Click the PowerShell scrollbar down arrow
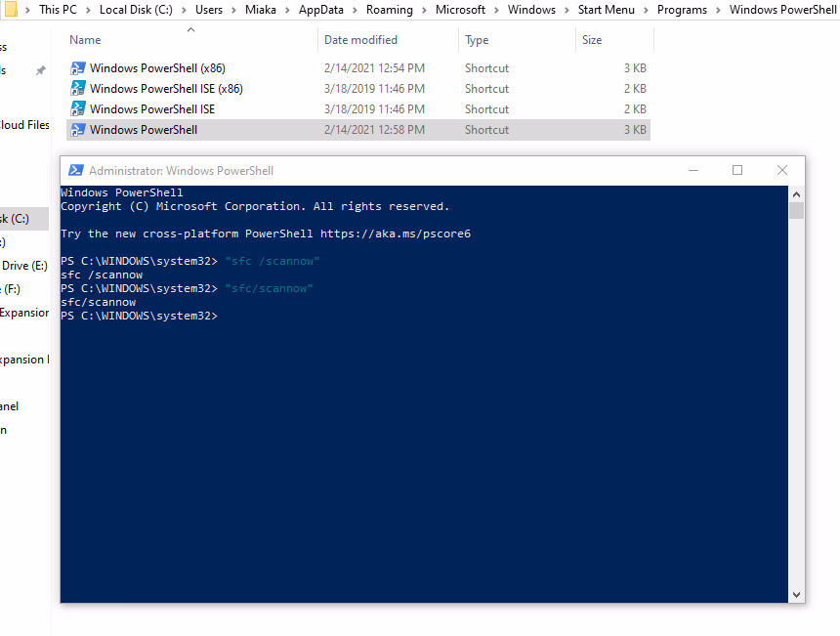Image resolution: width=840 pixels, height=636 pixels. pos(796,594)
